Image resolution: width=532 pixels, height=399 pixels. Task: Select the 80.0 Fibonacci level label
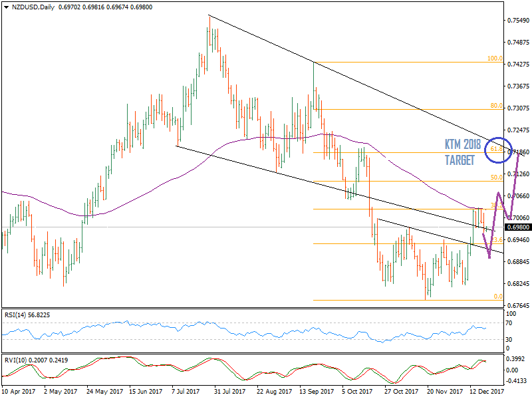point(496,106)
